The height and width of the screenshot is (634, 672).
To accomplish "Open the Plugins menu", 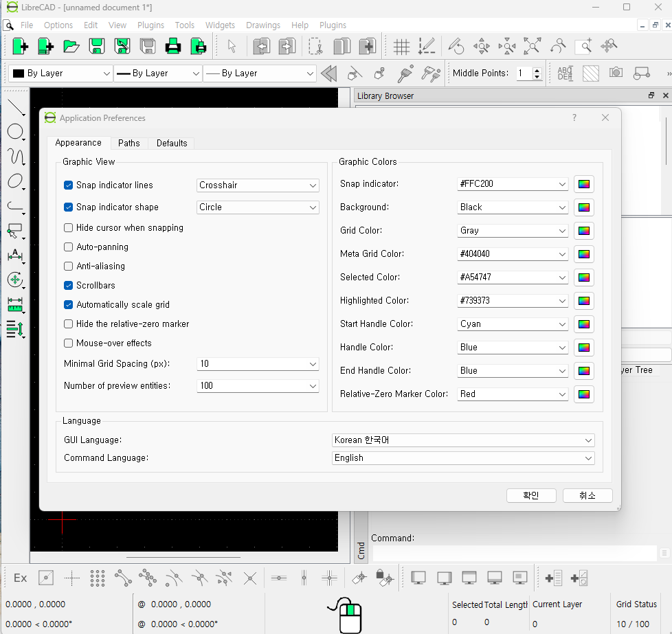I will pos(150,25).
